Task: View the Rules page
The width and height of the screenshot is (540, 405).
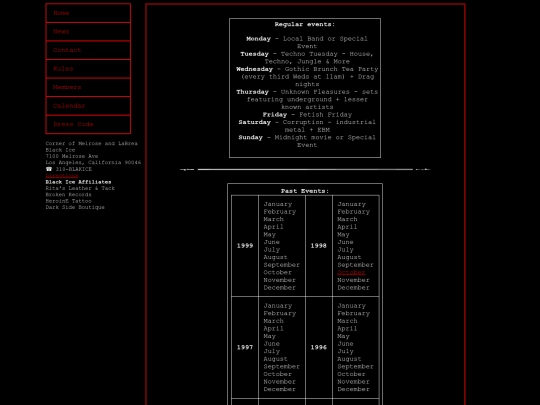Action: (88, 69)
